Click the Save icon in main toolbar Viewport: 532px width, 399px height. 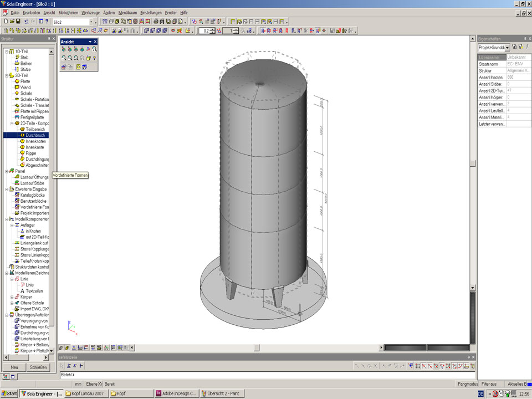[x=18, y=22]
